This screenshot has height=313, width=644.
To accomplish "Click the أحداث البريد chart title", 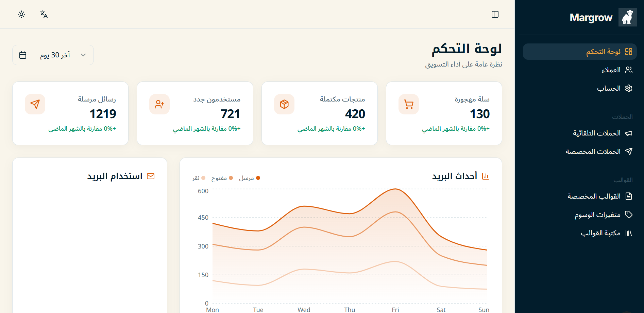I will point(455,176).
